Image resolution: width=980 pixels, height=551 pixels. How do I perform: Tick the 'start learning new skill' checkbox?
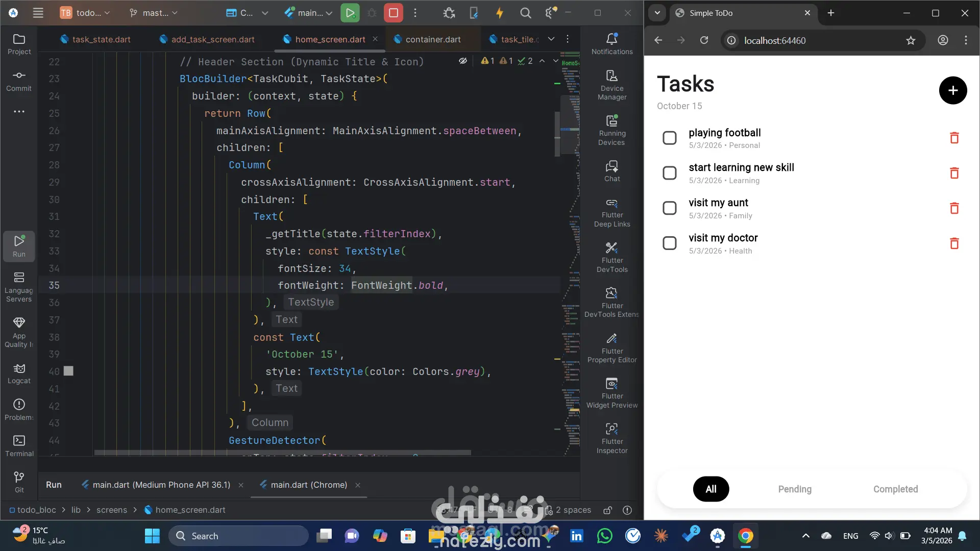pyautogui.click(x=669, y=173)
